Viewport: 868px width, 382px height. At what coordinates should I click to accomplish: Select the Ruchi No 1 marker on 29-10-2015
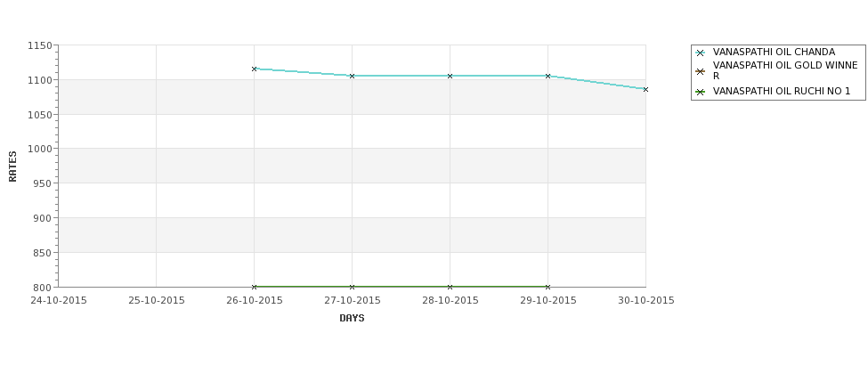point(548,287)
